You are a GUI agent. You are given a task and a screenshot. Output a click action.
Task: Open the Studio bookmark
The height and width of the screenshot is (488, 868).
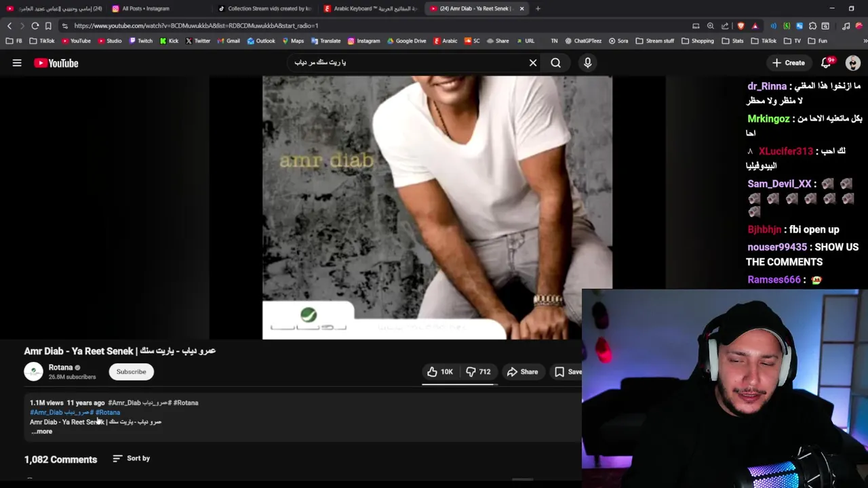pos(109,41)
